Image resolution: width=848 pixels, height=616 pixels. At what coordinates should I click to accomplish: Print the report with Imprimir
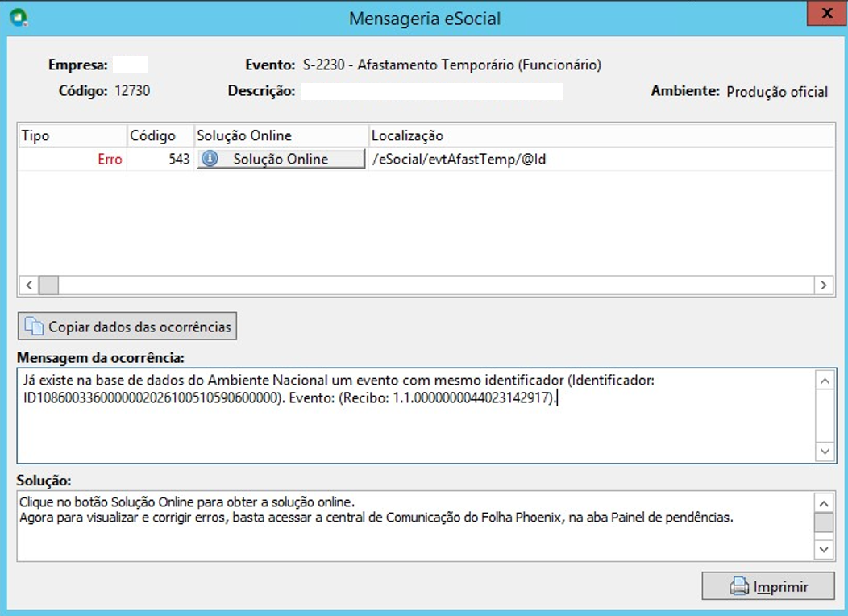(768, 586)
